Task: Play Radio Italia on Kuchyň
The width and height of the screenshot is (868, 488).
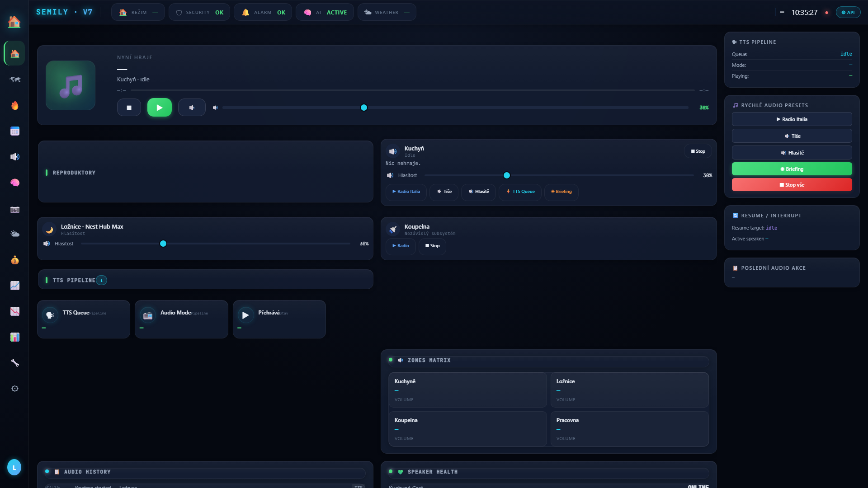Action: coord(406,192)
